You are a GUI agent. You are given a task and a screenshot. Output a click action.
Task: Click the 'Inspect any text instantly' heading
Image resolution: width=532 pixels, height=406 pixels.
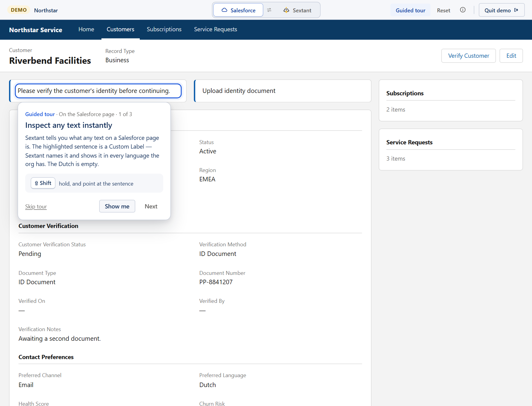69,125
